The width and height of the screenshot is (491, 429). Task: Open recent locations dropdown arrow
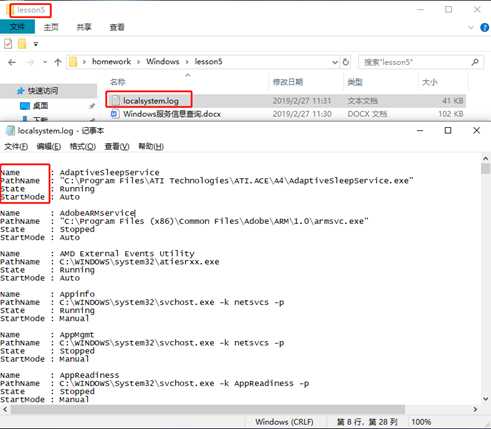[45, 62]
